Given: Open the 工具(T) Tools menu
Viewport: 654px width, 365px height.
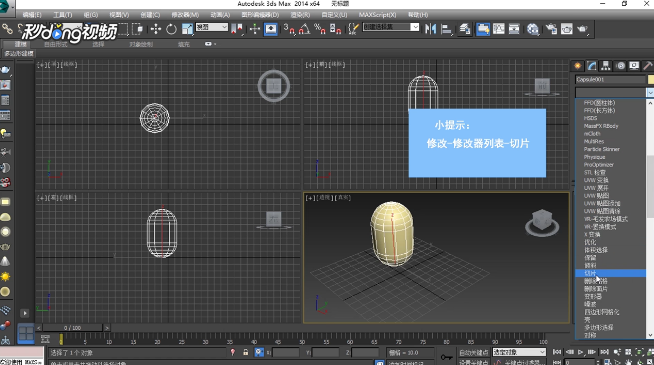Looking at the screenshot, I should click(x=63, y=15).
